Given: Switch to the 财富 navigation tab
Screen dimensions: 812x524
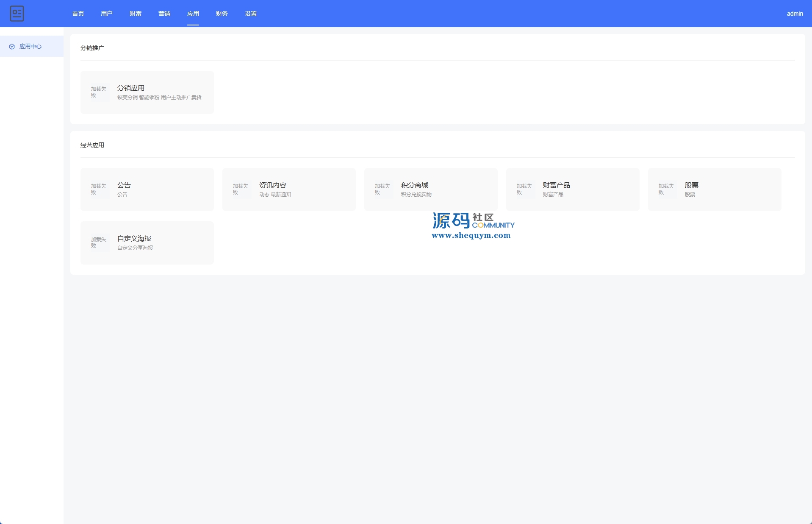Looking at the screenshot, I should click(136, 14).
